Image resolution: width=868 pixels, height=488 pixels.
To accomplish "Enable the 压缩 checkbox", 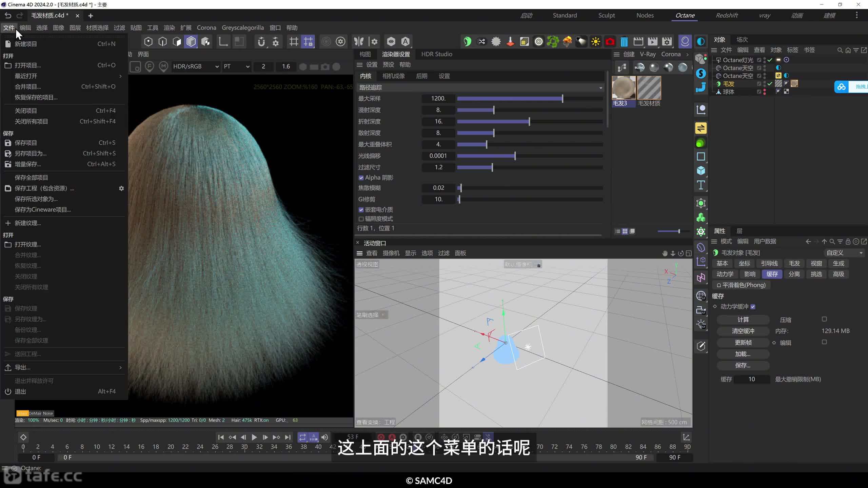I will coord(824,319).
